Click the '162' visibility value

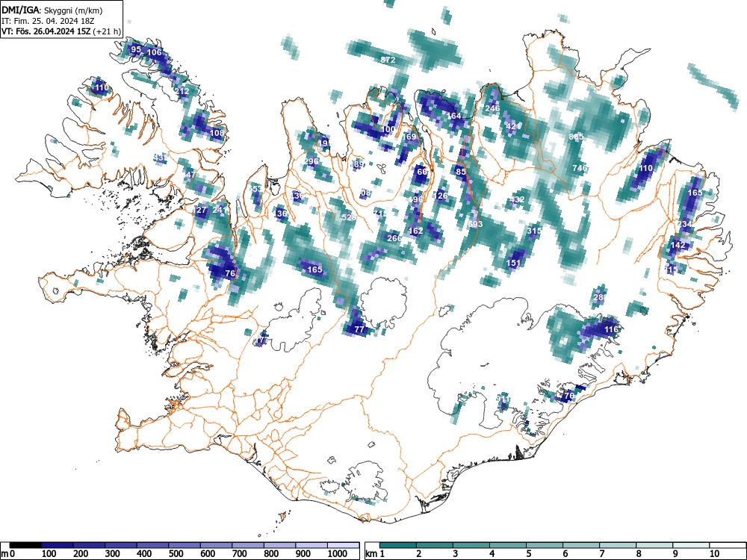tap(415, 231)
